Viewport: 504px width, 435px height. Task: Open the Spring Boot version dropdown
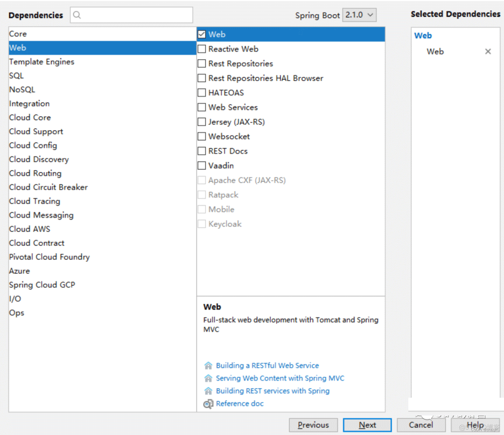[x=359, y=15]
